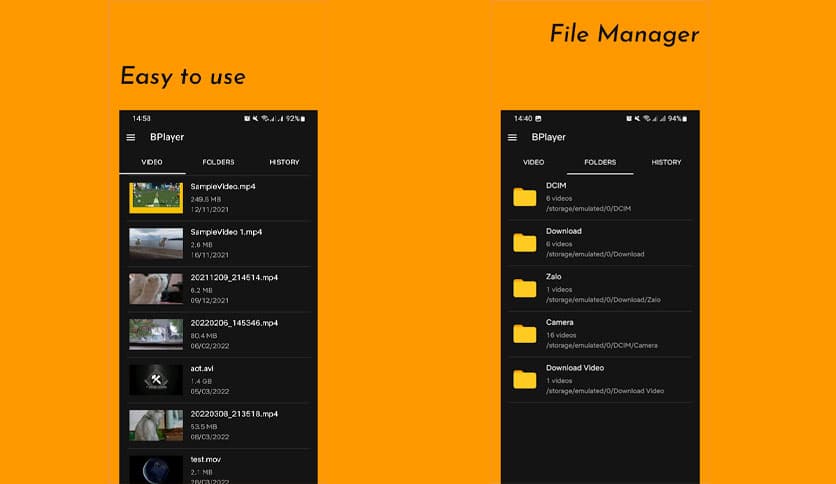Open the Download folder icon

pyautogui.click(x=525, y=242)
